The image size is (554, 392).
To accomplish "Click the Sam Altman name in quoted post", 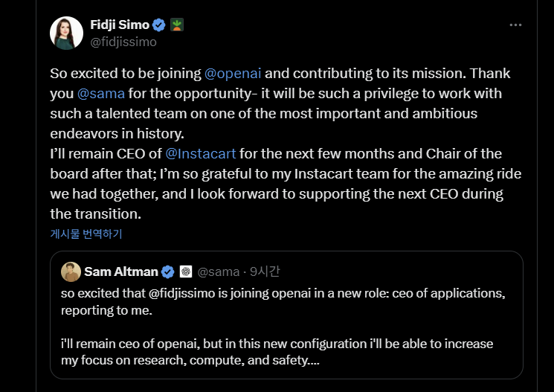I will [121, 271].
